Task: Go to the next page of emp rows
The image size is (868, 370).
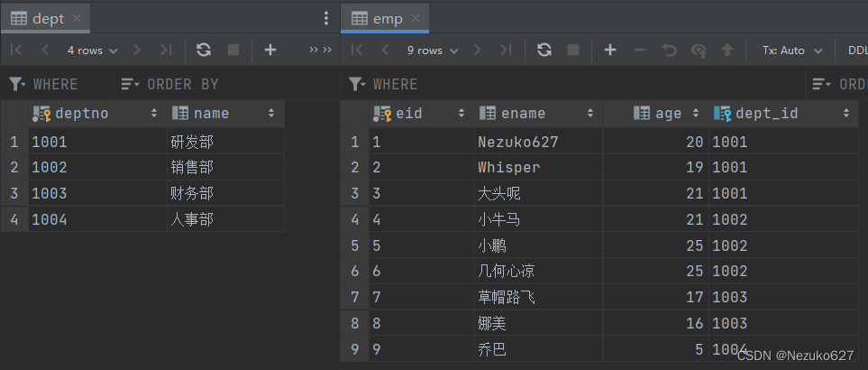Action: pyautogui.click(x=477, y=51)
